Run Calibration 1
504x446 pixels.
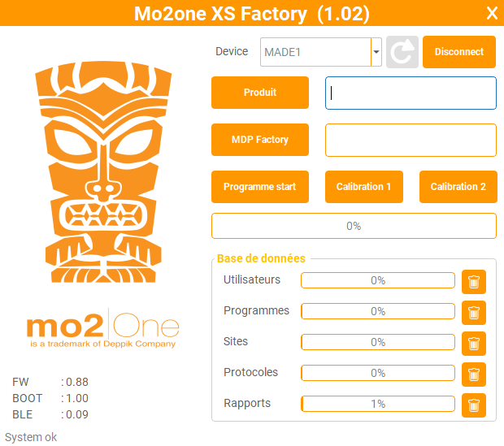(364, 187)
